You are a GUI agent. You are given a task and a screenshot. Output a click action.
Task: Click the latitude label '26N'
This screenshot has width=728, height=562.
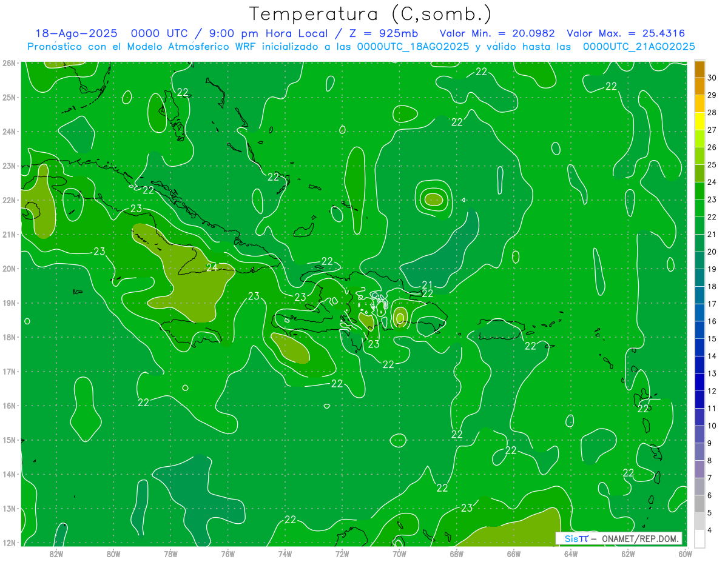9,63
